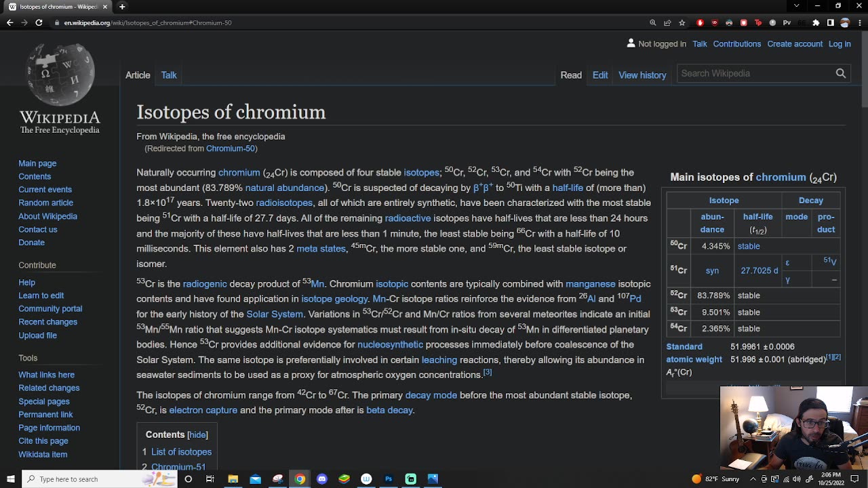Open the Mail app from the taskbar
Screen dimensions: 868x488
click(255, 479)
